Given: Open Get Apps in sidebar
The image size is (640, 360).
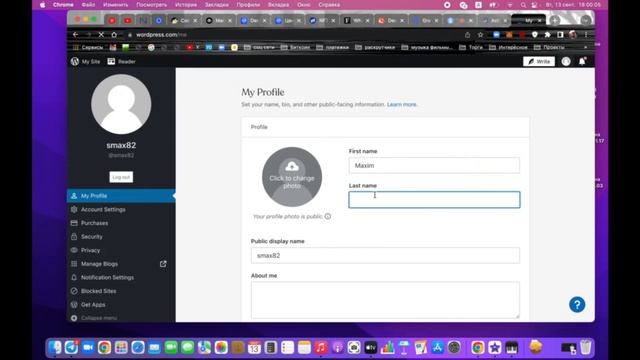Looking at the screenshot, I should point(121,305).
